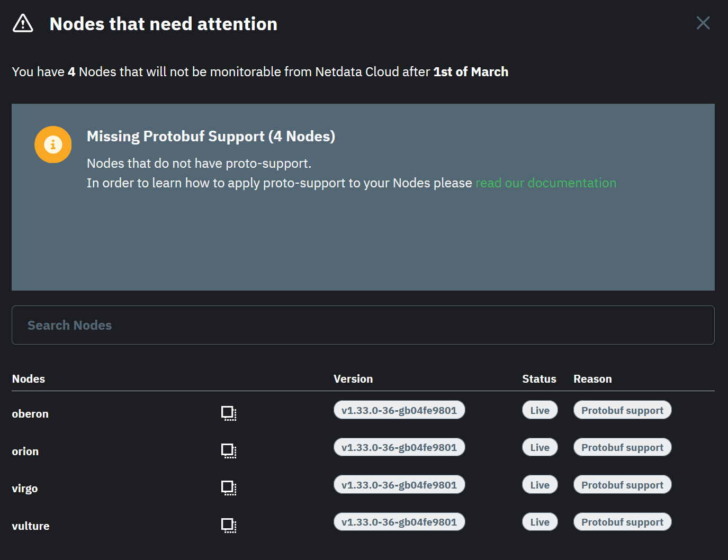The image size is (728, 560).
Task: Select the oberon node name
Action: 30,413
